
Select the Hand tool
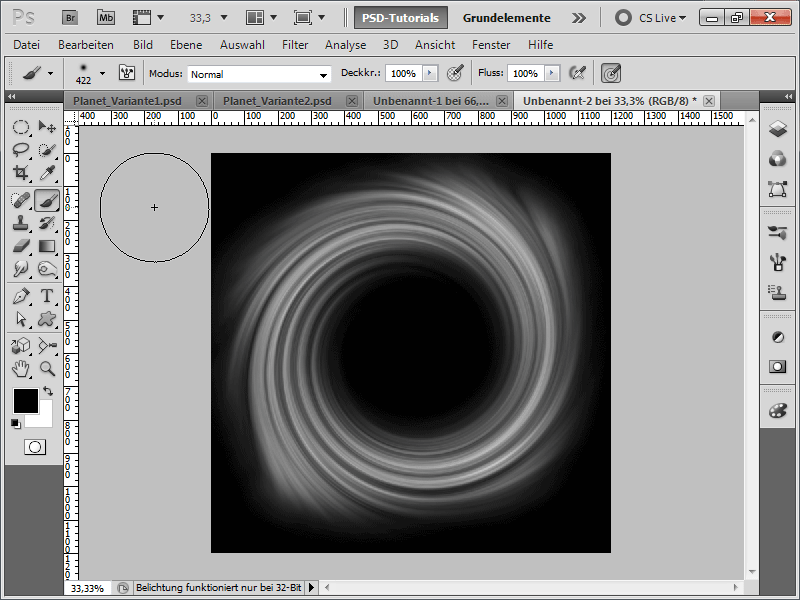pyautogui.click(x=20, y=369)
